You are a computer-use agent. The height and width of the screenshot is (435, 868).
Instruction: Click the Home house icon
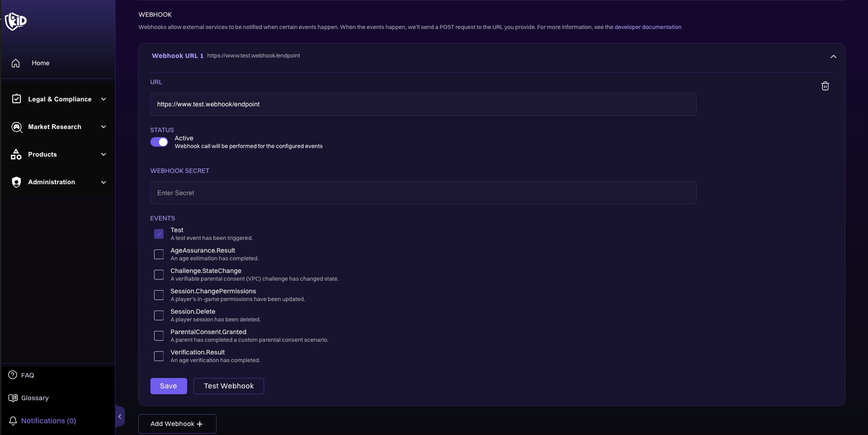coord(16,63)
